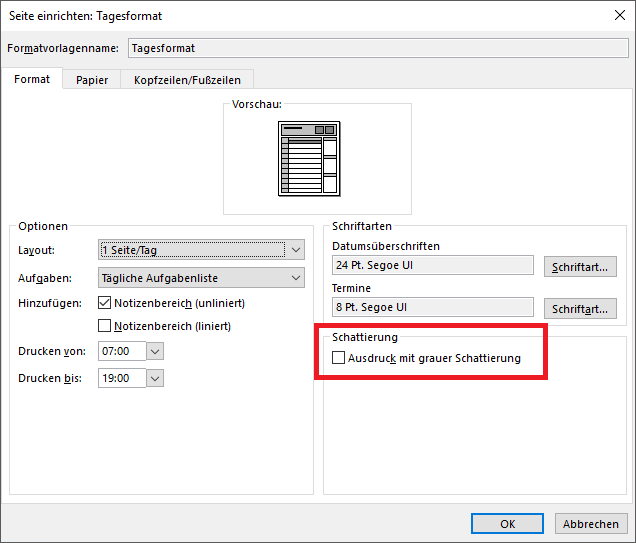Screen dimensions: 636x543
Task: Open the Aufgaben dropdown
Action: coord(201,278)
